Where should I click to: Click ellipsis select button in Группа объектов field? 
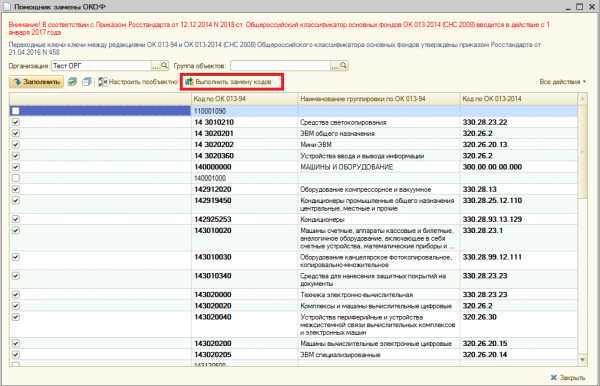coord(335,66)
